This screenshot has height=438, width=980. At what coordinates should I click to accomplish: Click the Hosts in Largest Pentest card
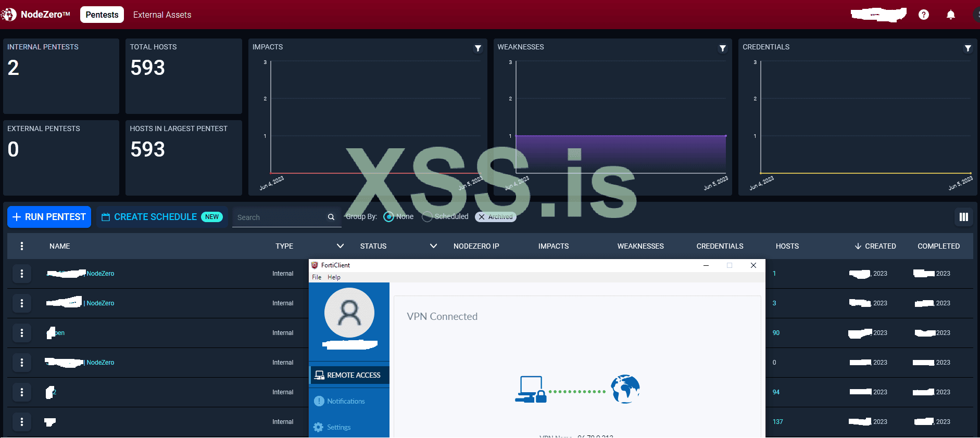183,158
